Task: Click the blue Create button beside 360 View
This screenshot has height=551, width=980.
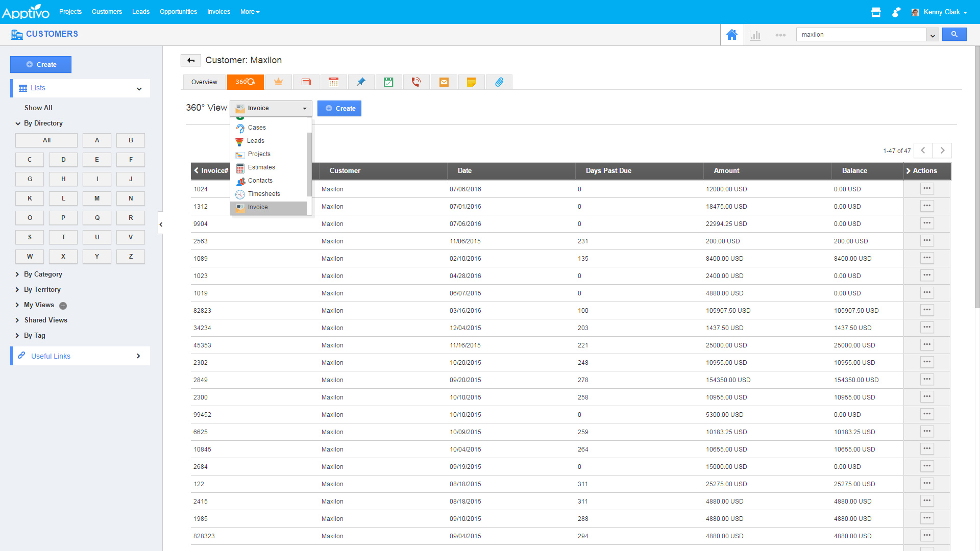Action: [339, 109]
